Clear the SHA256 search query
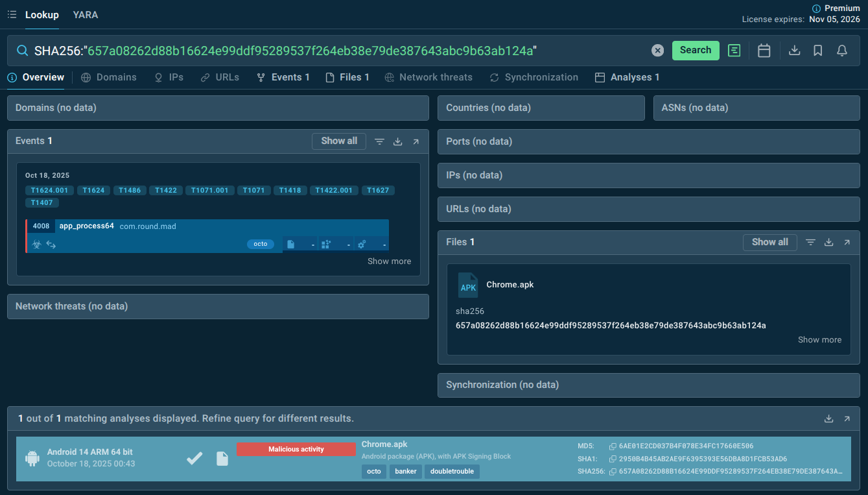 pos(657,51)
